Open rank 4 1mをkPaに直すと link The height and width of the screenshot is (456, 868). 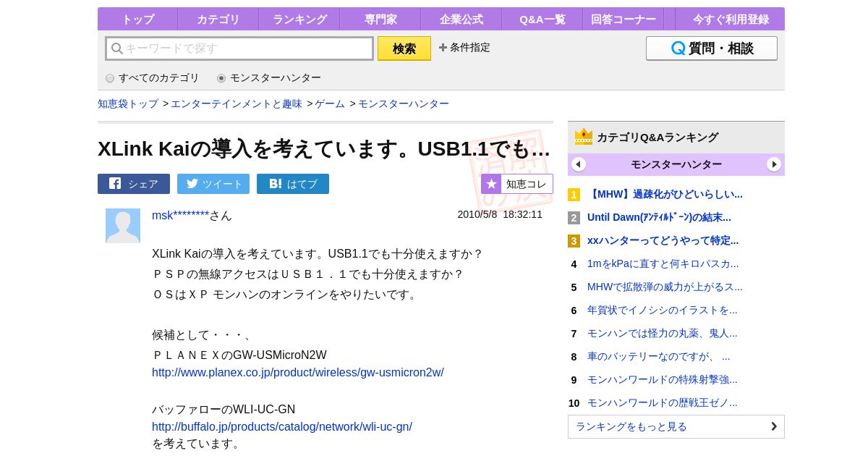663,263
